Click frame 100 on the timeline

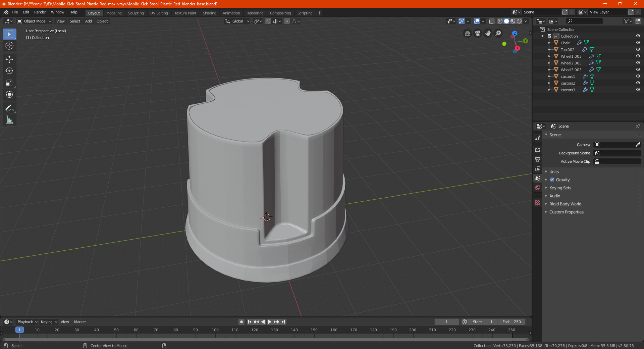[x=215, y=330]
